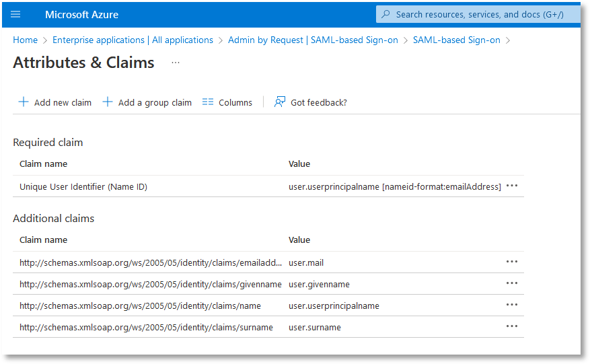
Task: Click the search magnifier icon
Action: tap(385, 14)
